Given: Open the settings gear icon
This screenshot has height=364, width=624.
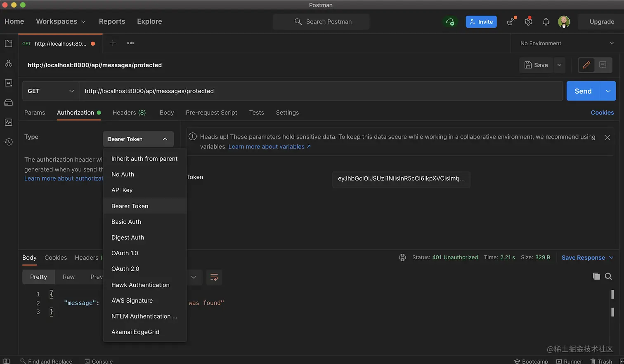Looking at the screenshot, I should pyautogui.click(x=528, y=21).
